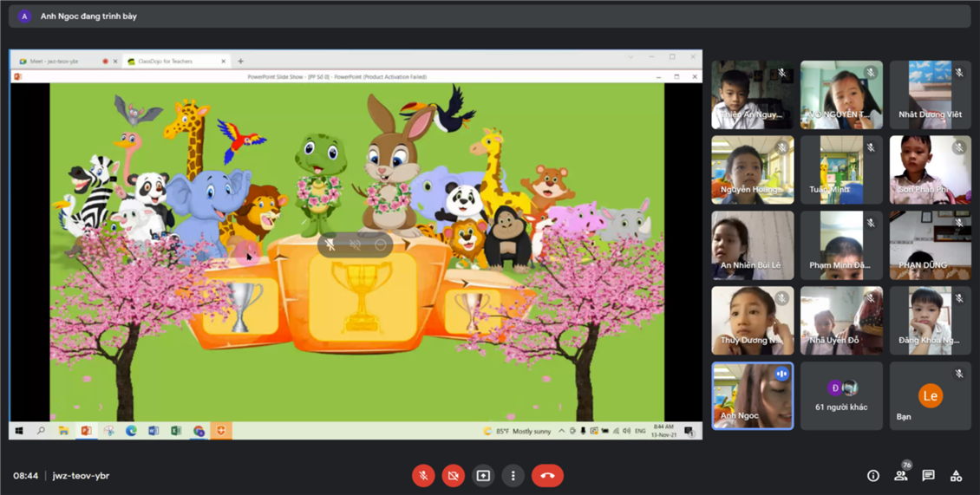The image size is (980, 495).
Task: Unmute your microphone in Meet toolbar
Action: click(423, 476)
